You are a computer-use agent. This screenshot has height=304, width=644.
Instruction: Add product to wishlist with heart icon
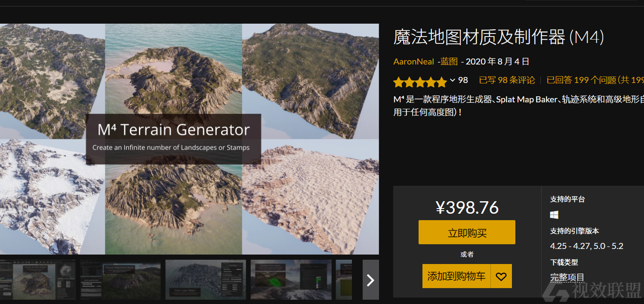click(501, 276)
